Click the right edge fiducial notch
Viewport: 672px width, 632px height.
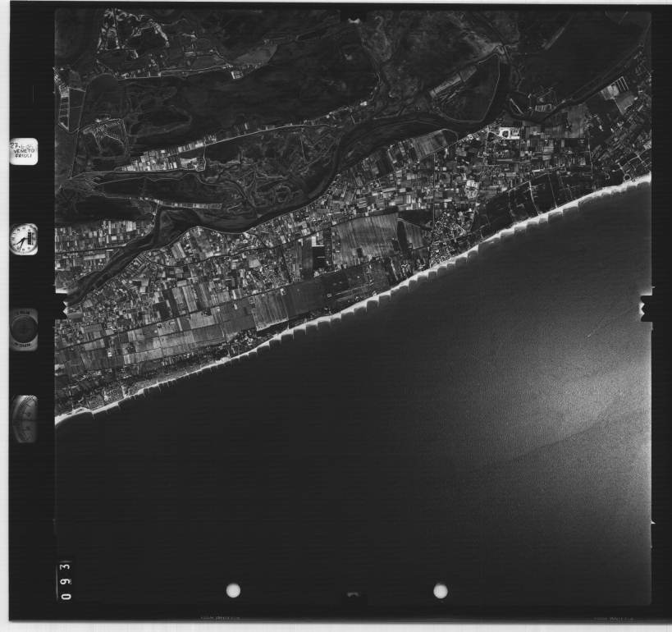tap(647, 308)
